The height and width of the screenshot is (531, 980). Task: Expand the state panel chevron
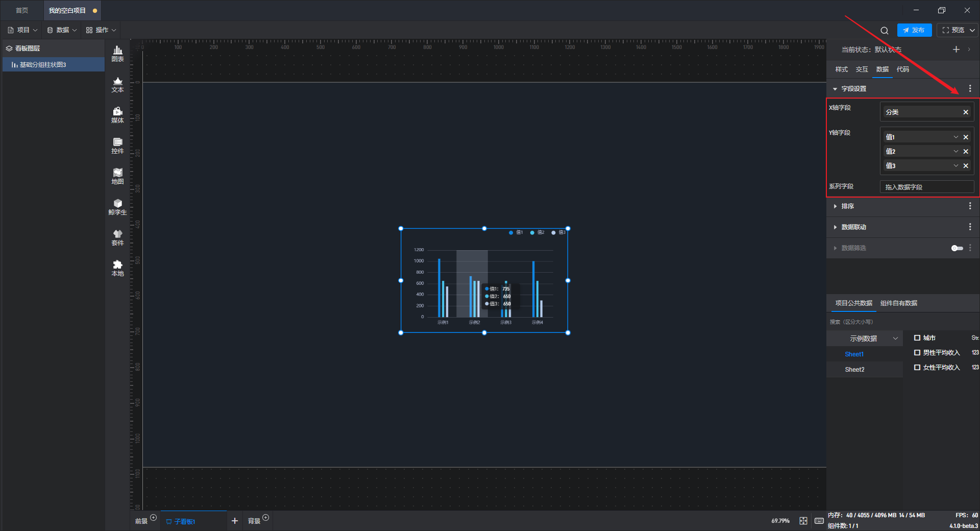tap(969, 50)
